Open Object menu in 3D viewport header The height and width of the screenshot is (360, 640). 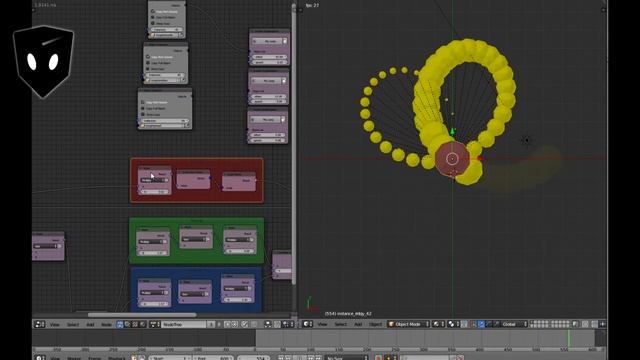point(375,324)
